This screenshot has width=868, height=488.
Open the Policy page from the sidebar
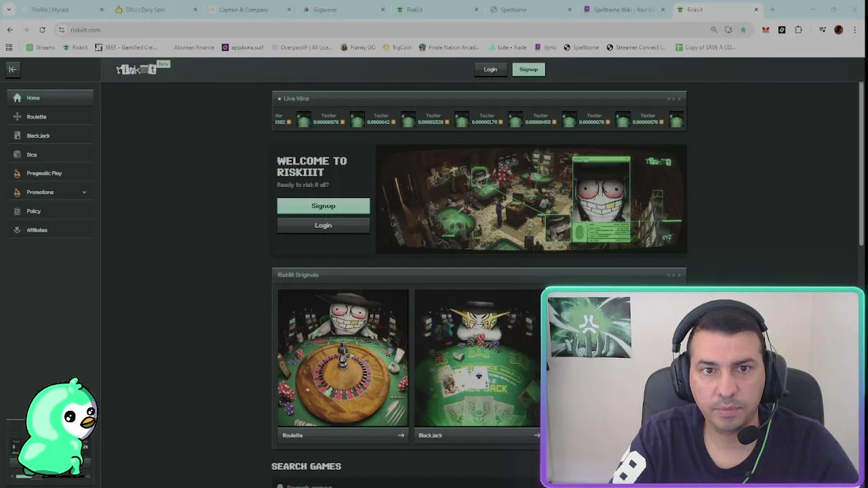coord(50,211)
